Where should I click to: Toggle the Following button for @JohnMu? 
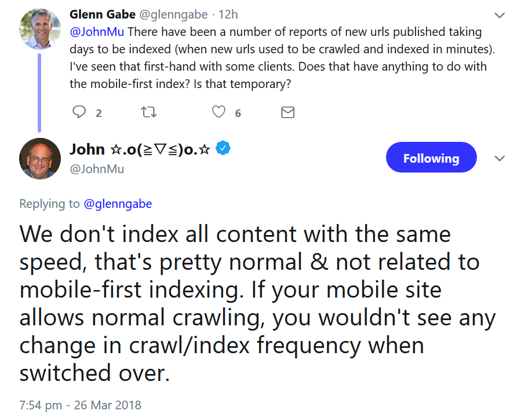point(431,158)
